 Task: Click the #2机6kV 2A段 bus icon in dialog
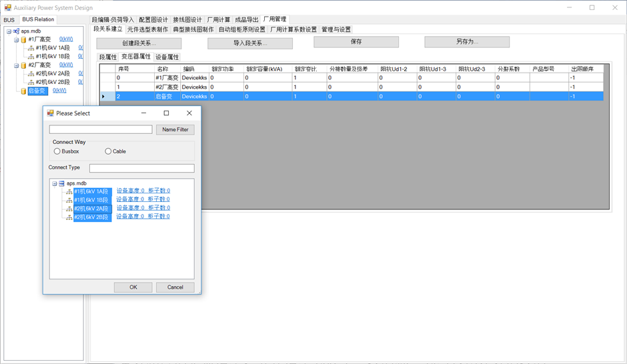pyautogui.click(x=69, y=209)
